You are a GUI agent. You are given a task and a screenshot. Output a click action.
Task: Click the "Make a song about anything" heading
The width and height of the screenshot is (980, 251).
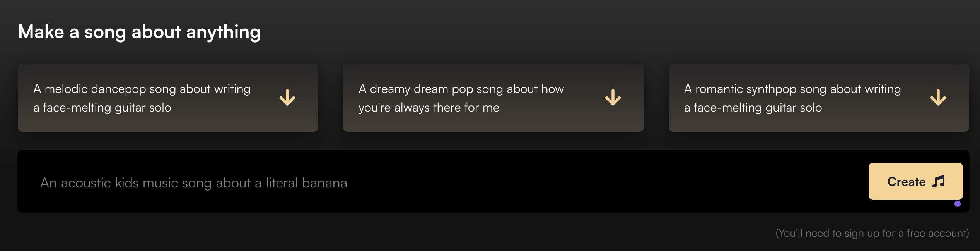coord(139,32)
